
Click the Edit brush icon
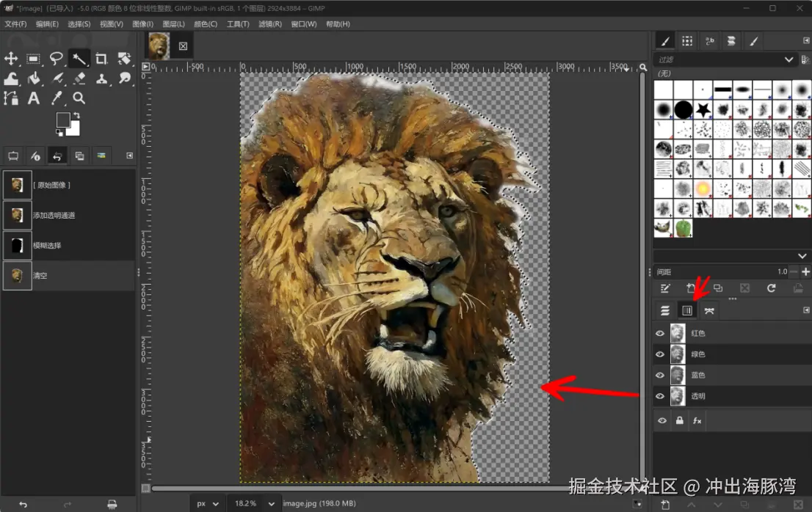pos(665,288)
